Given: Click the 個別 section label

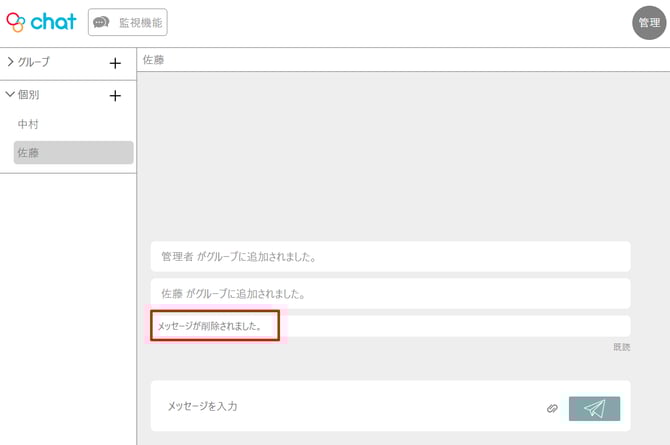Looking at the screenshot, I should pyautogui.click(x=28, y=95).
